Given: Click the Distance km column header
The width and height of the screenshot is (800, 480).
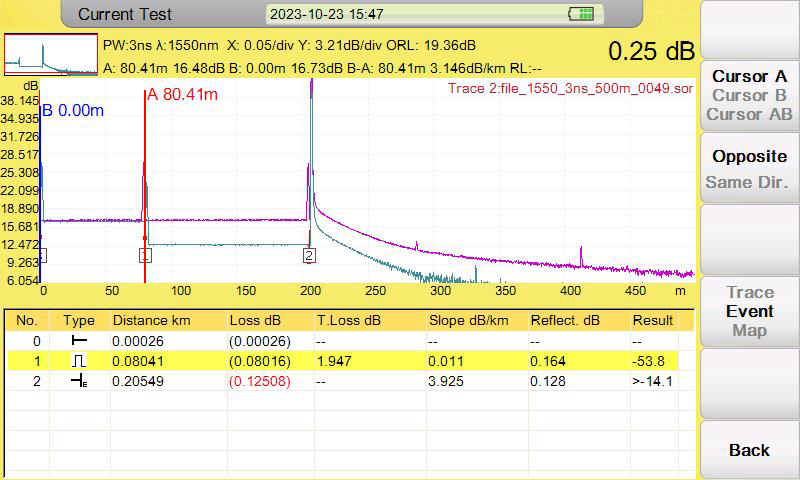Looking at the screenshot, I should (x=152, y=320).
